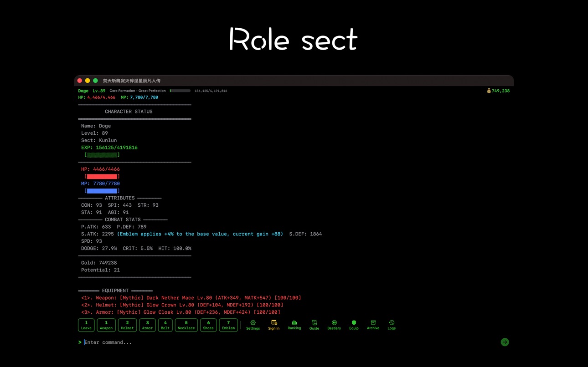The width and height of the screenshot is (588, 367).
Task: Click the Weapon Dark Nether Mace line
Action: [x=191, y=298]
